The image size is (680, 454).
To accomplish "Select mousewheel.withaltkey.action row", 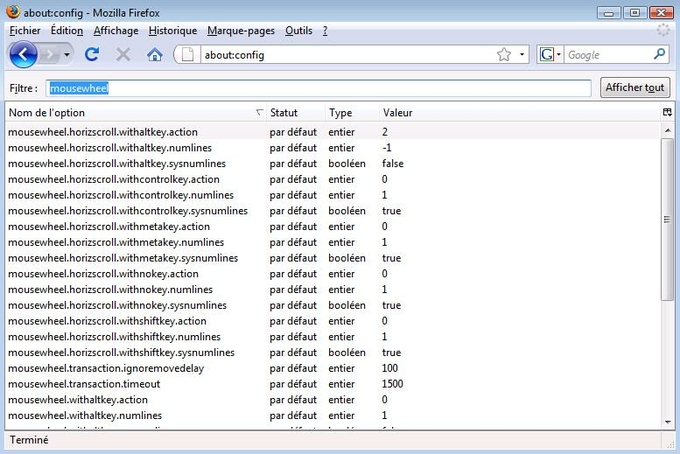I will 333,400.
